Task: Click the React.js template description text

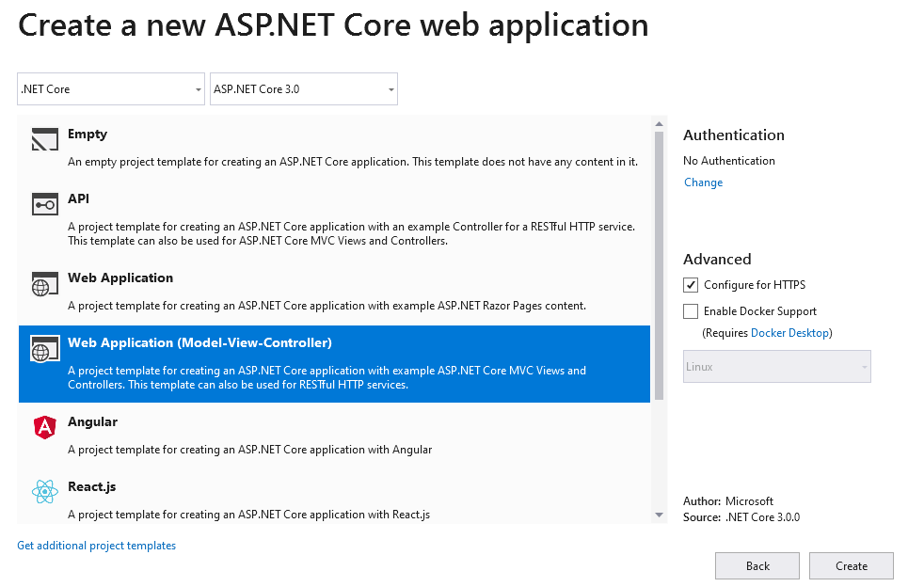Action: pos(248,514)
